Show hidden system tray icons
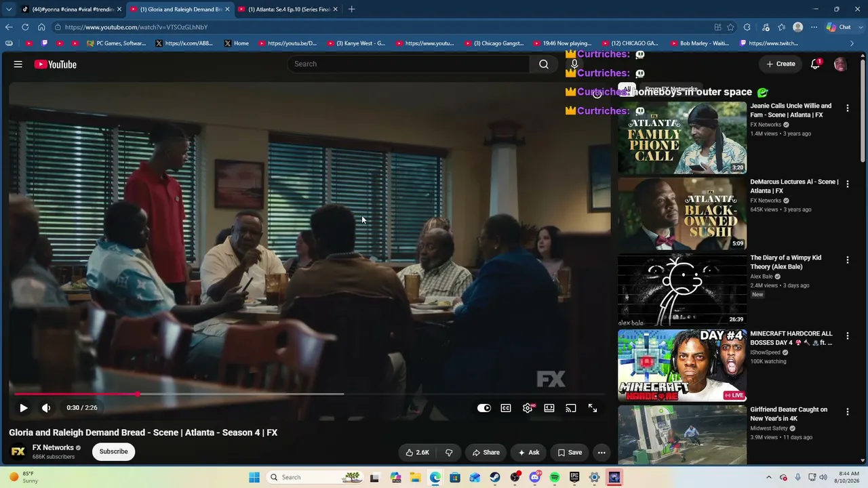Screen dimensions: 868x488 (x=768, y=477)
